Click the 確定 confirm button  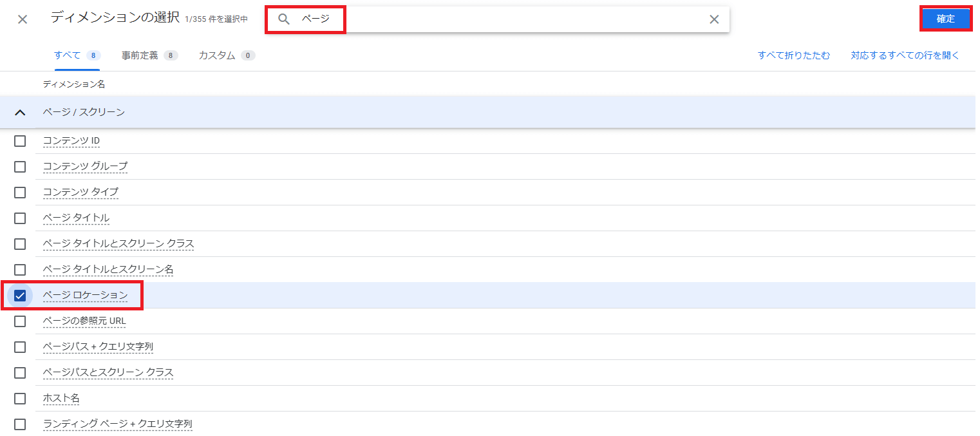point(945,19)
